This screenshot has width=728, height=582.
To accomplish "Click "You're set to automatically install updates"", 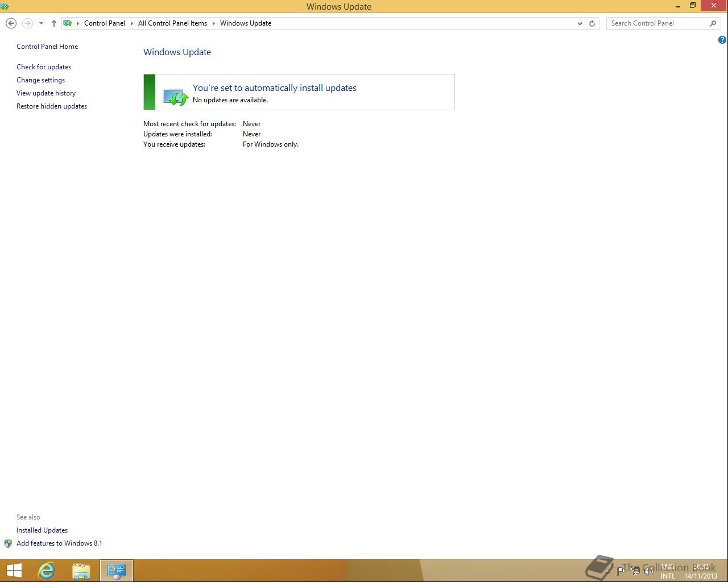I will [x=275, y=88].
